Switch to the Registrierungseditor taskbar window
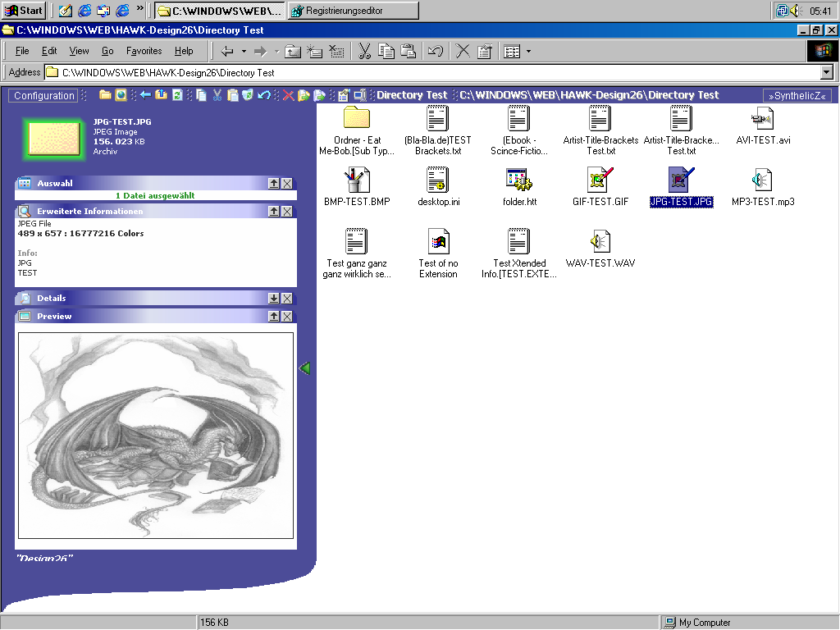Image resolution: width=840 pixels, height=630 pixels. [x=354, y=10]
